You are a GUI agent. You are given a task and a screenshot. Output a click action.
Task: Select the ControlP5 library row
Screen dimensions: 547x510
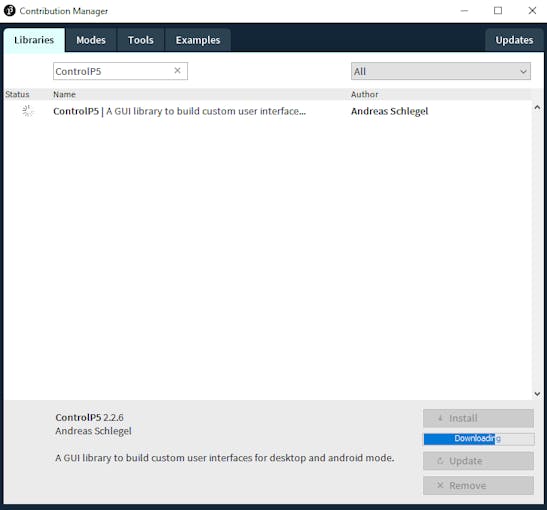coord(268,111)
